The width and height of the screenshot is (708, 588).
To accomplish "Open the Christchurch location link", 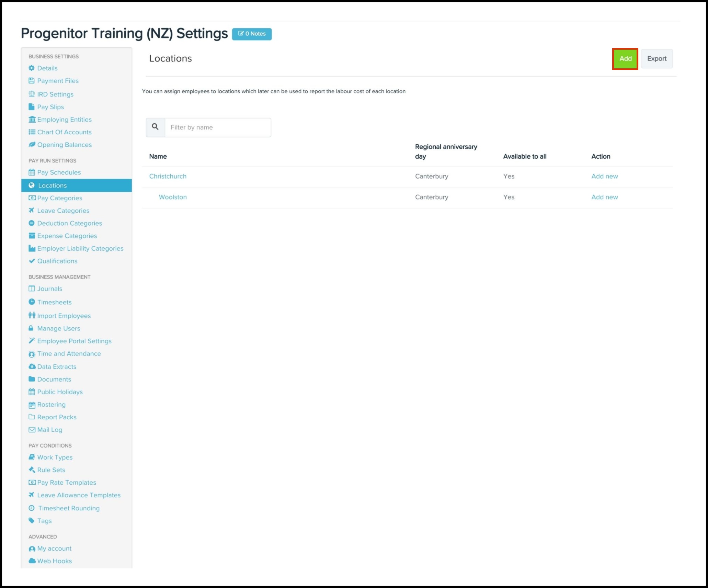I will (168, 176).
